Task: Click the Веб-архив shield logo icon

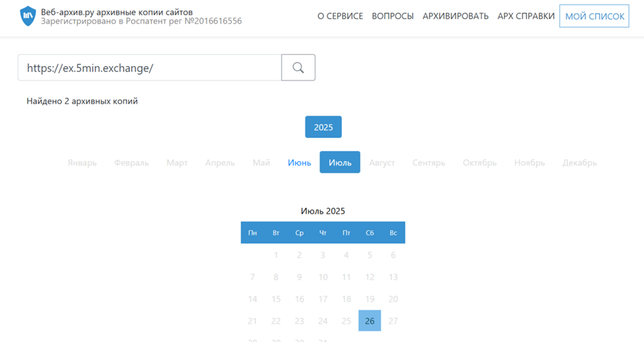Action: coord(28,16)
